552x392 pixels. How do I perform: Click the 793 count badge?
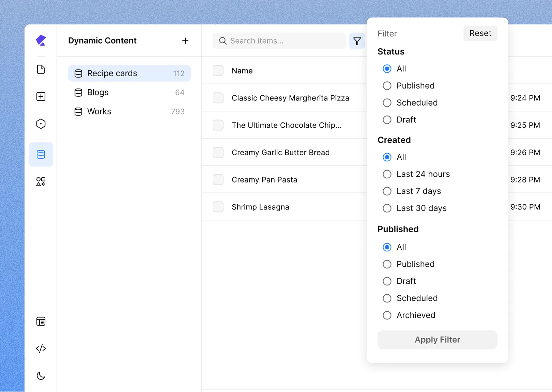[178, 112]
